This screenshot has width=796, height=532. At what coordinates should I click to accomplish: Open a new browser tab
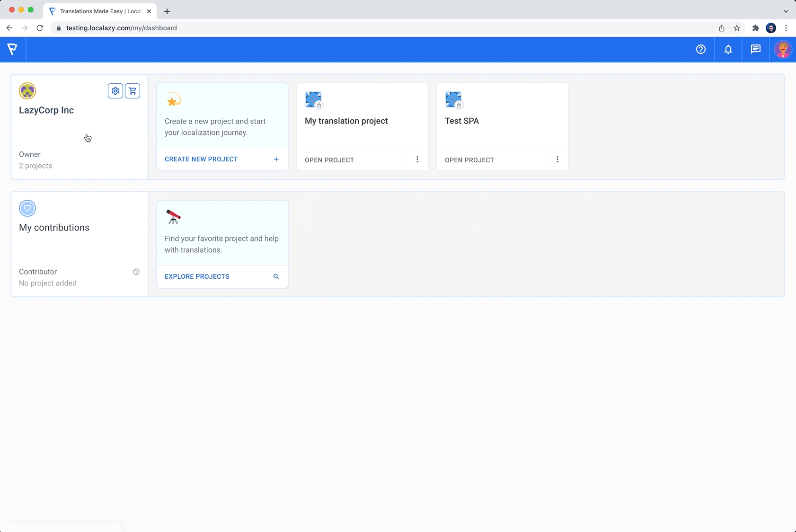(167, 11)
